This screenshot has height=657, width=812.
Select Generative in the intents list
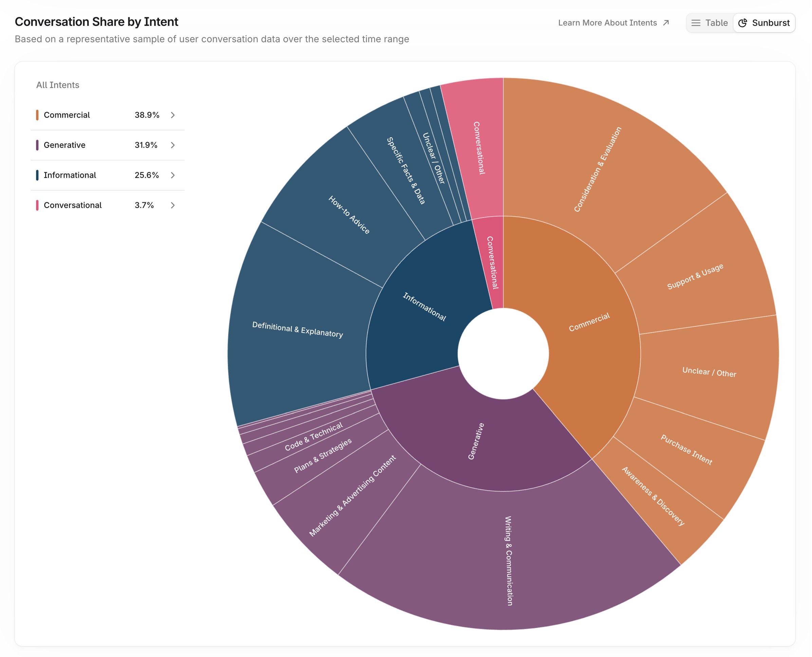pyautogui.click(x=107, y=145)
